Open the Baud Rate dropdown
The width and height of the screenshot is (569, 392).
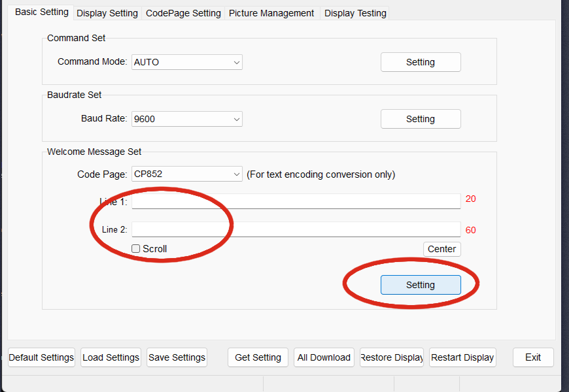pyautogui.click(x=187, y=119)
